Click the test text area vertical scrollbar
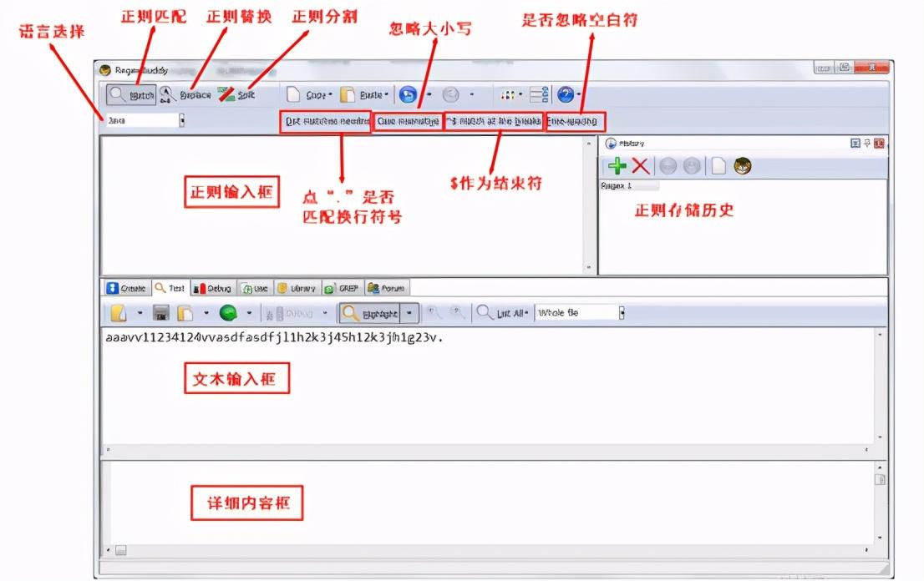Image resolution: width=924 pixels, height=581 pixels. pyautogui.click(x=880, y=386)
